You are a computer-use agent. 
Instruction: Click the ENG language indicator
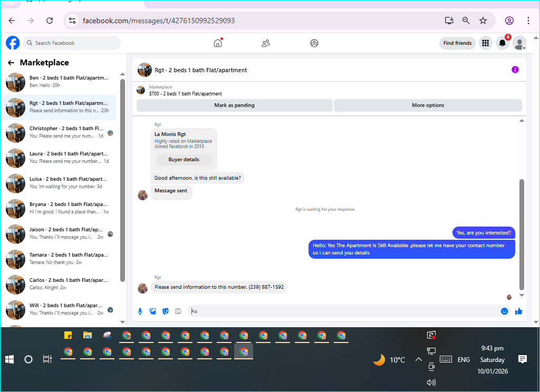[x=464, y=360]
